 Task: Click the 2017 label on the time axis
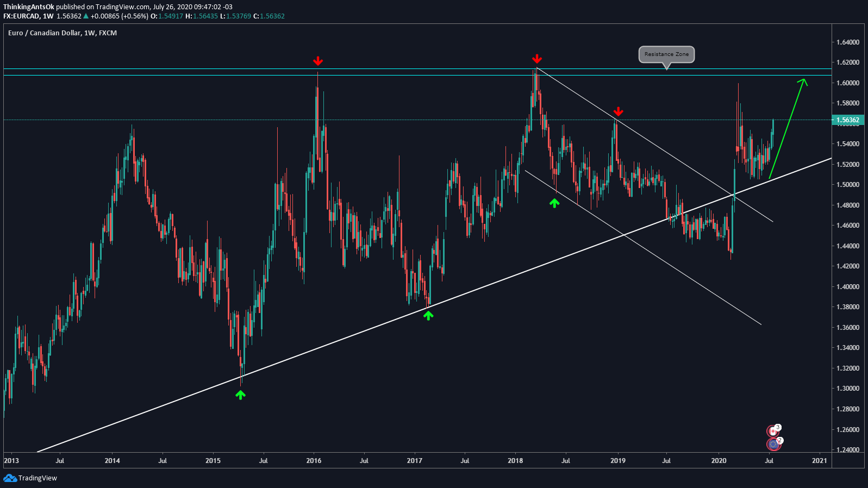point(415,461)
